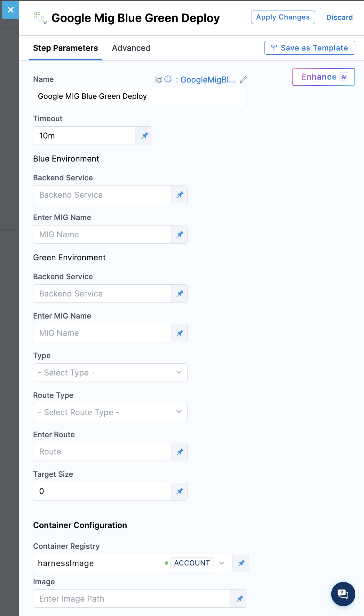364x616 pixels.
Task: Click Save as Template button
Action: click(309, 48)
